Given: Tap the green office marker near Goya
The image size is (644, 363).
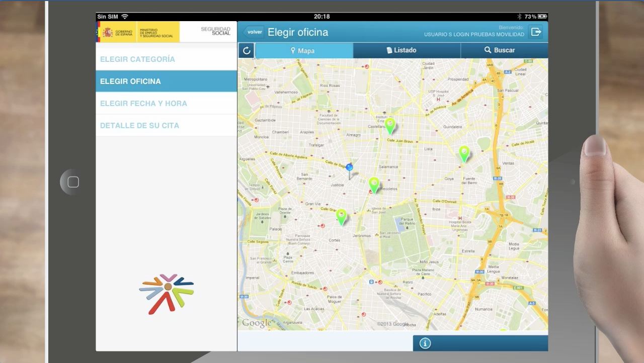Looking at the screenshot, I should [464, 154].
